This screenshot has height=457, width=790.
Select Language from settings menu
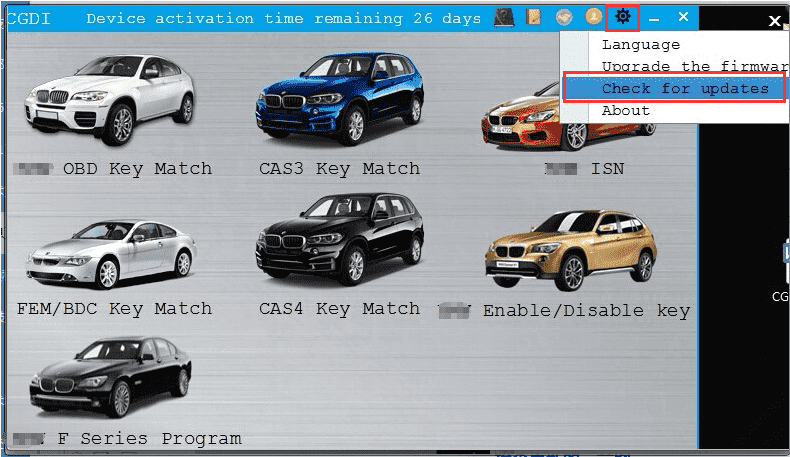[641, 45]
